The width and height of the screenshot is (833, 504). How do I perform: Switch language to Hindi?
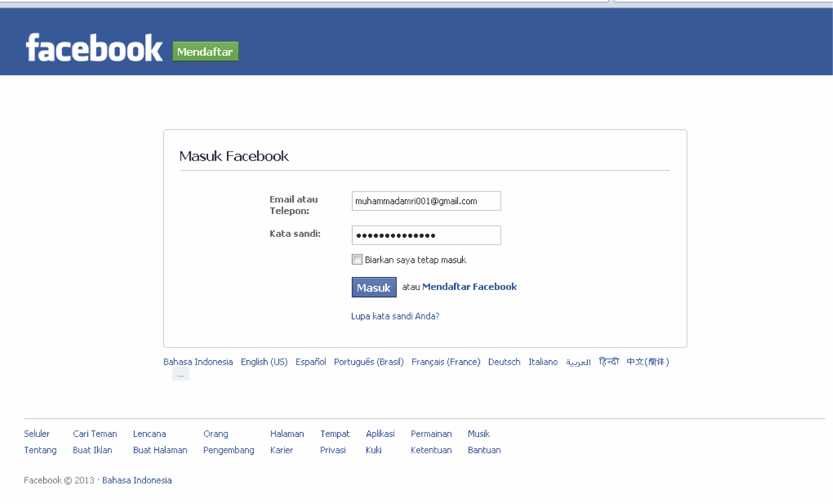click(x=609, y=361)
